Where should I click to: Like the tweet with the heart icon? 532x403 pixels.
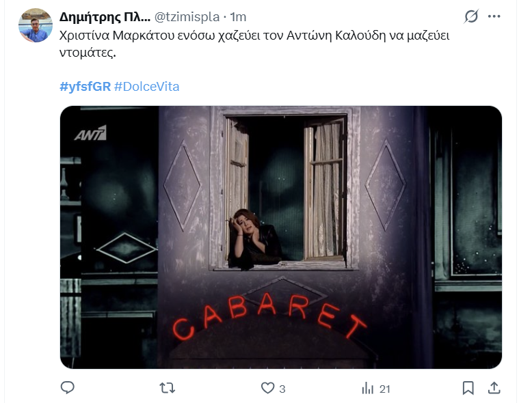pyautogui.click(x=267, y=388)
